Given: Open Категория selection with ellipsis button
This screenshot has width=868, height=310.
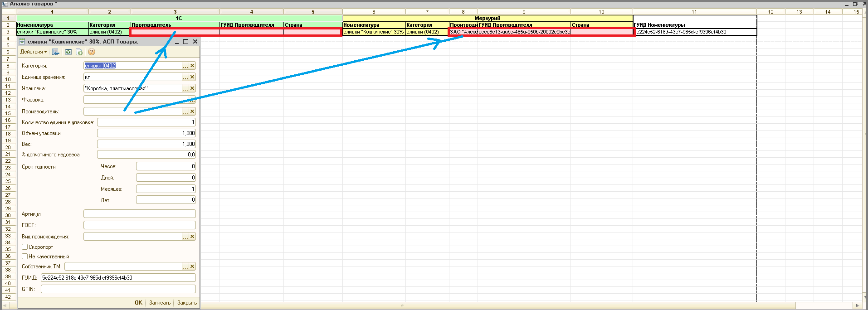Looking at the screenshot, I should [x=185, y=66].
